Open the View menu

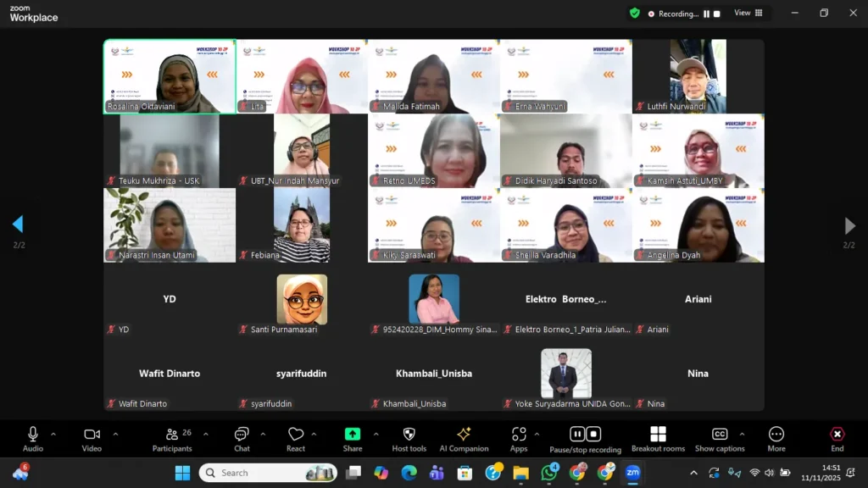(x=743, y=14)
